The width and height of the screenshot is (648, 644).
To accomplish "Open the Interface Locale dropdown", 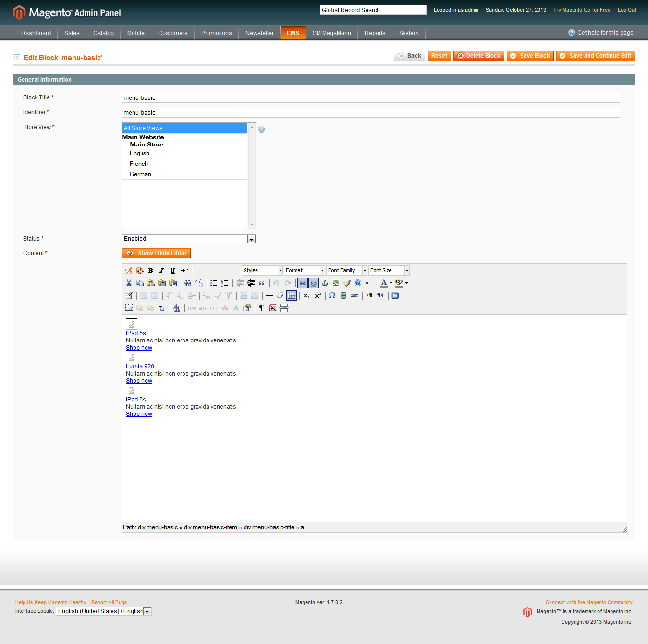I will [x=104, y=611].
